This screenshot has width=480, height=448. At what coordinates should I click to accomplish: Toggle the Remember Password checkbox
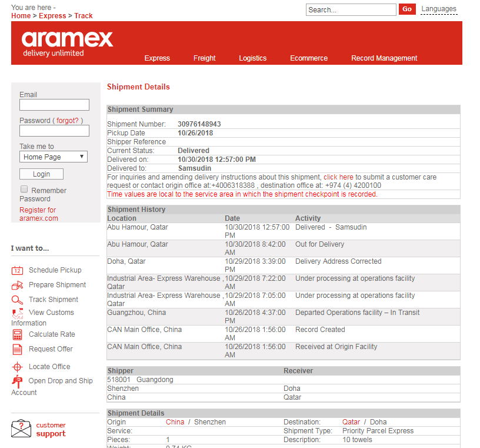click(24, 190)
